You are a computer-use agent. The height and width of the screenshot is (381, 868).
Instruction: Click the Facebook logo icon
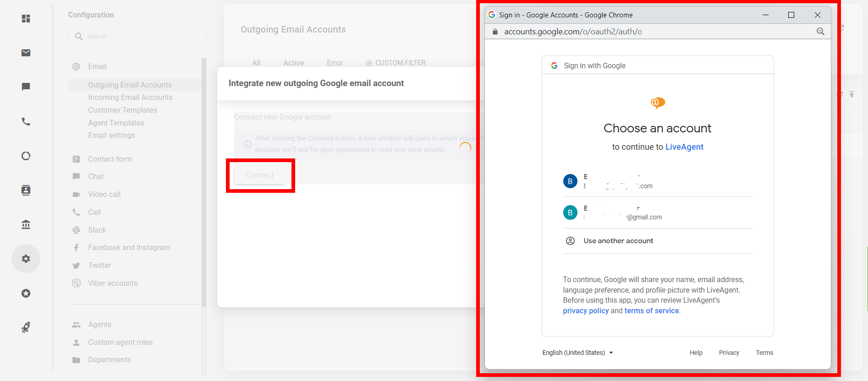tap(76, 247)
